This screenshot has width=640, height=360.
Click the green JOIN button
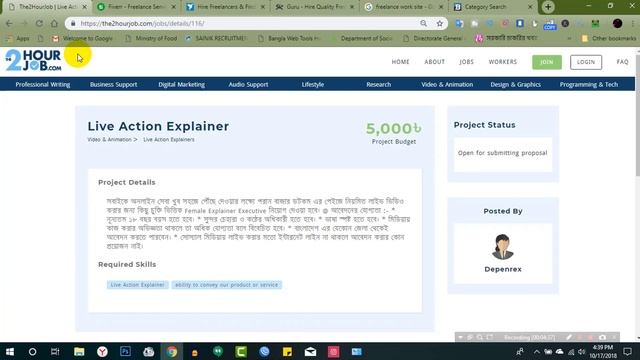click(x=547, y=62)
